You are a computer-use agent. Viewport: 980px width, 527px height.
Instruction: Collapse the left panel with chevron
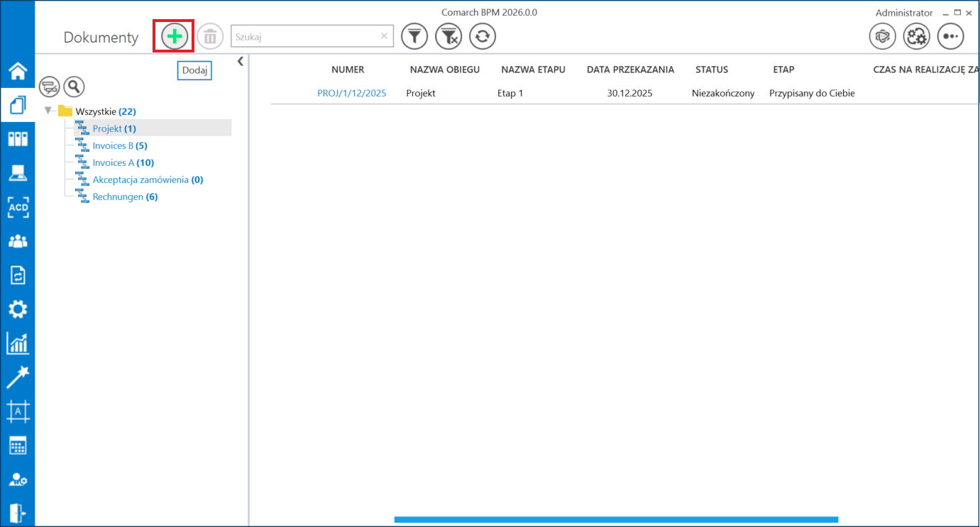coord(241,62)
